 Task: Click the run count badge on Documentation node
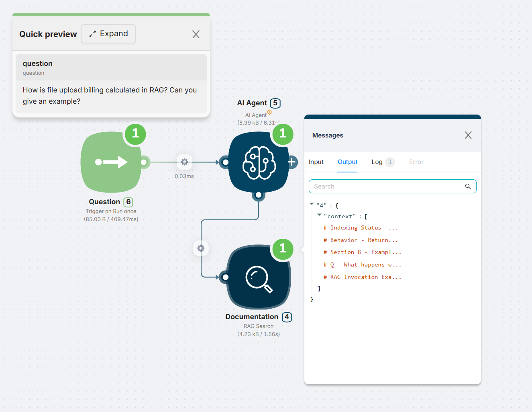[x=283, y=248]
